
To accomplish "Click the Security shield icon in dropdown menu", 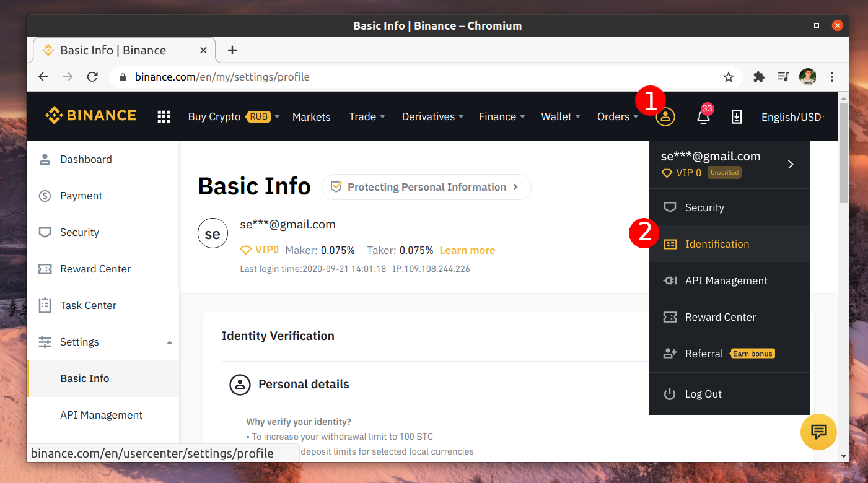I will 670,207.
